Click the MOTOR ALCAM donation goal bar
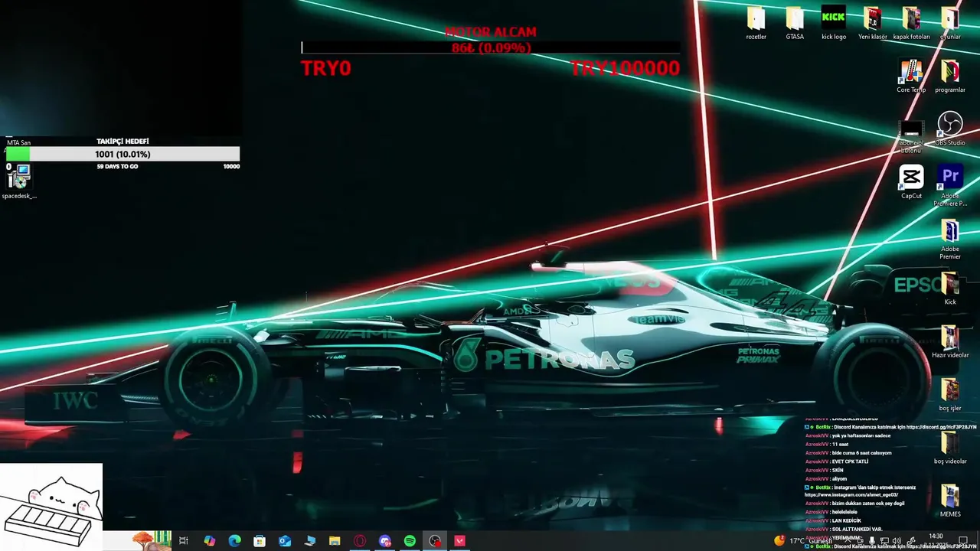 490,47
